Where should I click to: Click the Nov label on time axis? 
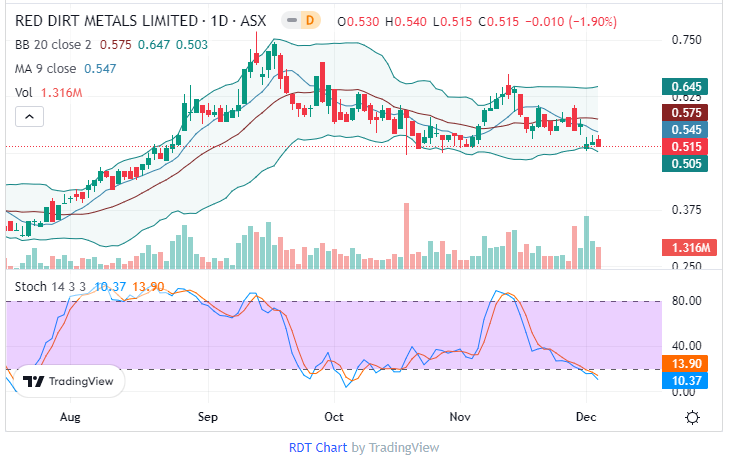(x=459, y=415)
